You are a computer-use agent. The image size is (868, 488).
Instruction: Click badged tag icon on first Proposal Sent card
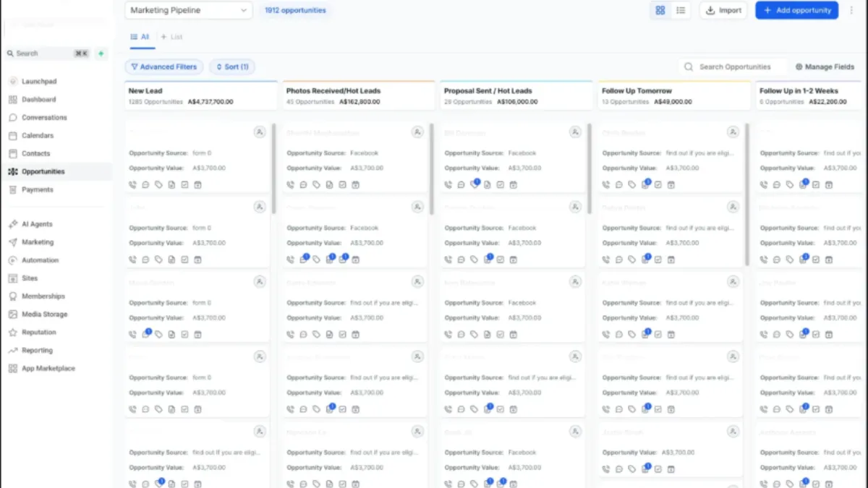click(475, 184)
